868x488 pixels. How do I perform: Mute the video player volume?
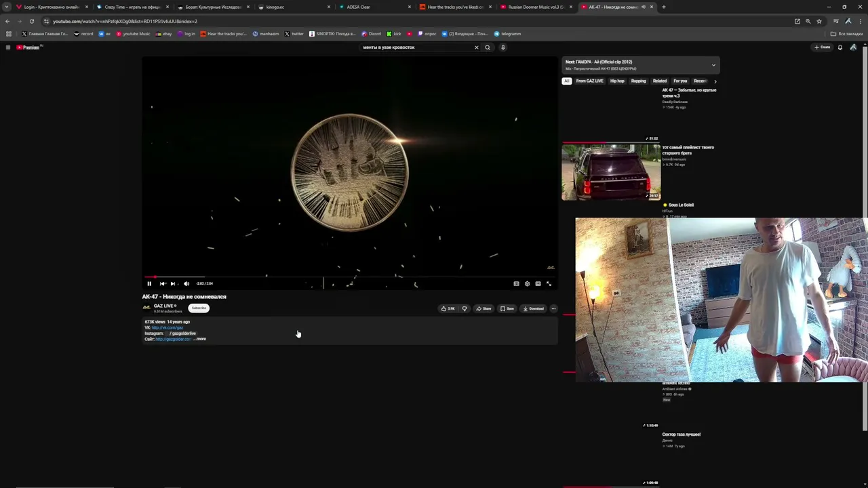tap(186, 283)
